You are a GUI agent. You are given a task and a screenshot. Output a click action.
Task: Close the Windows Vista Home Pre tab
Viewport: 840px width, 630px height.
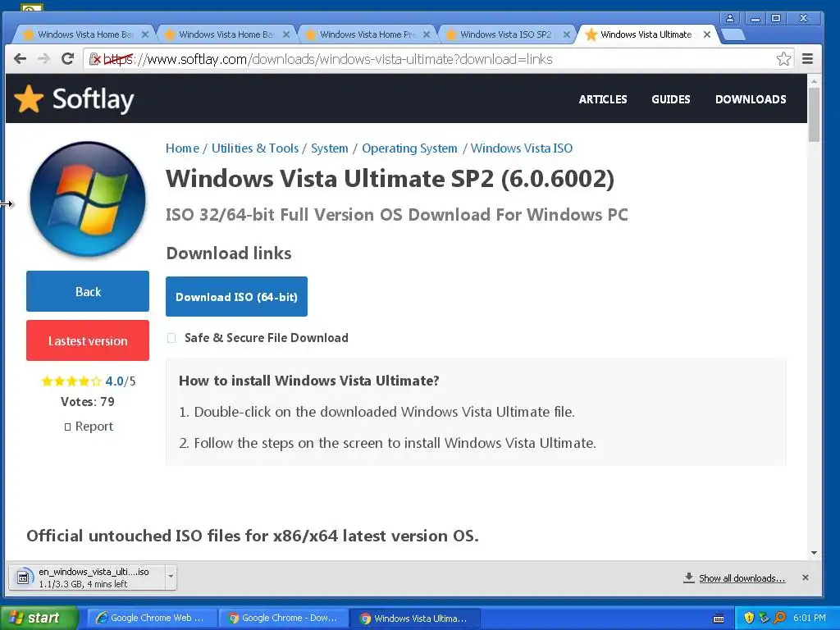(x=427, y=34)
